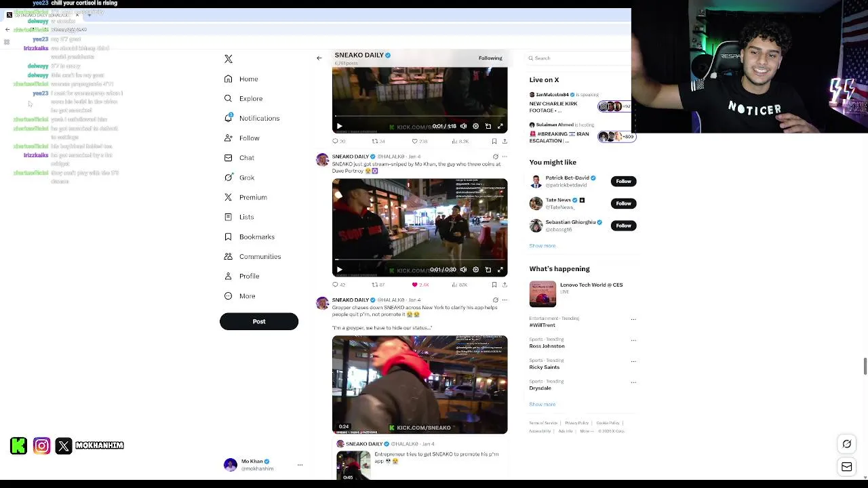Show more under What's happening
The width and height of the screenshot is (868, 488).
tap(542, 405)
